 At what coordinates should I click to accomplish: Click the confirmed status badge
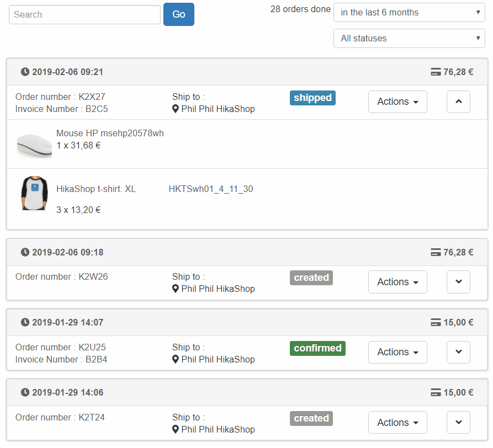(x=317, y=348)
